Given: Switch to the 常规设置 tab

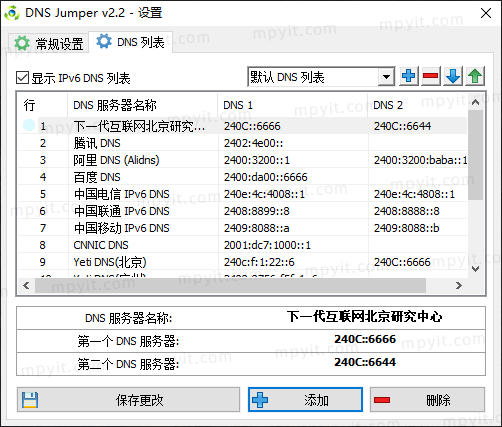Looking at the screenshot, I should click(x=49, y=43).
